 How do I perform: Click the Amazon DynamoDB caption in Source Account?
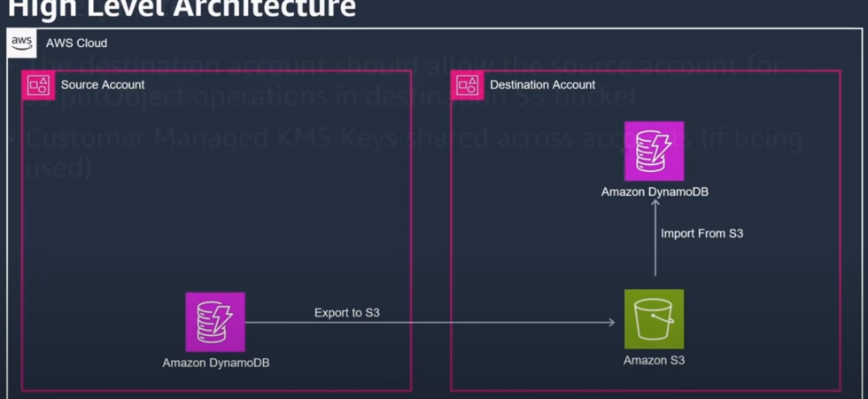216,364
